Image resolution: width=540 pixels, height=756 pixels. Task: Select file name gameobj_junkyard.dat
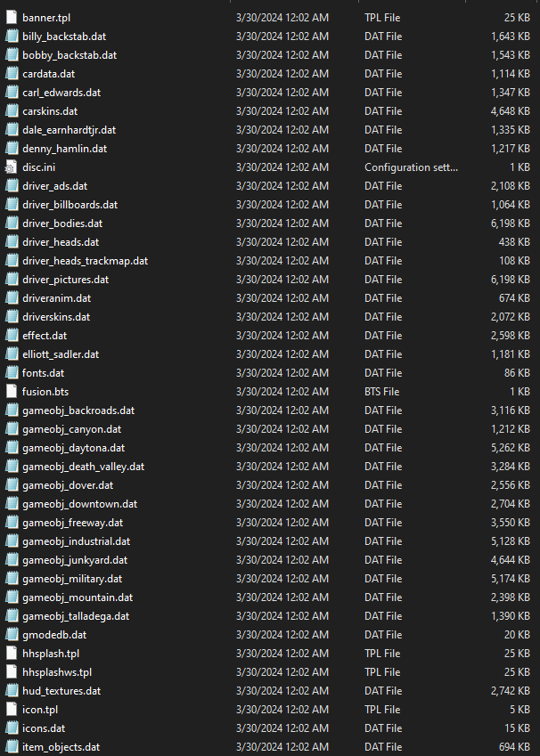[75, 560]
